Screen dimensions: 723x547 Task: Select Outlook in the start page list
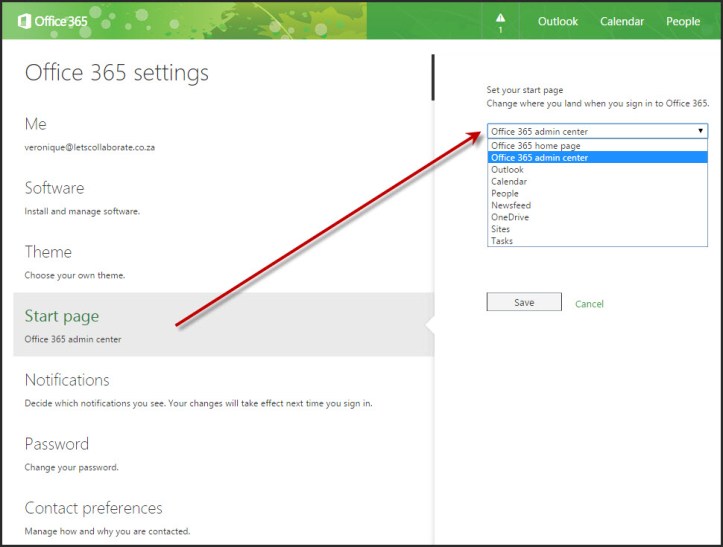click(x=507, y=170)
